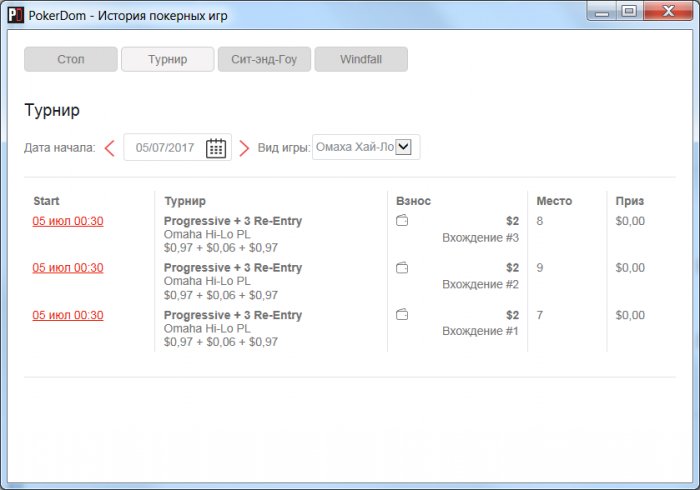Screen dimensions: 700x490
Task: Maximize the PokerDom window
Action: (x=629, y=11)
